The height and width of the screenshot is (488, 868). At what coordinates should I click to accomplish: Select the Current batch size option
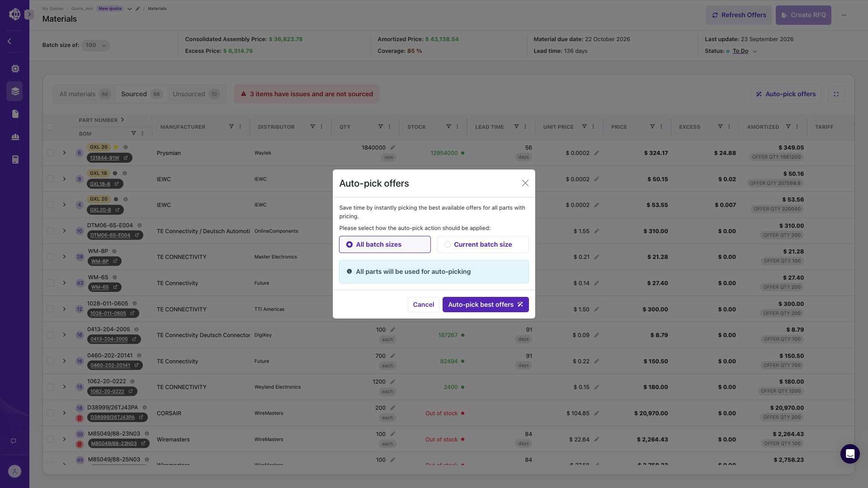click(x=483, y=244)
